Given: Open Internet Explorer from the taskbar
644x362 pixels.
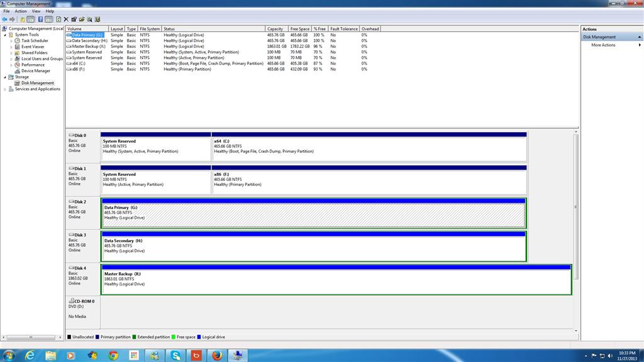Looking at the screenshot, I should coord(30,356).
